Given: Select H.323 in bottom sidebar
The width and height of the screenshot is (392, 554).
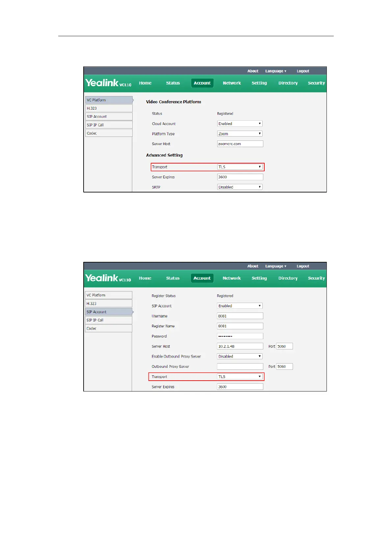Looking at the screenshot, I should tap(109, 304).
